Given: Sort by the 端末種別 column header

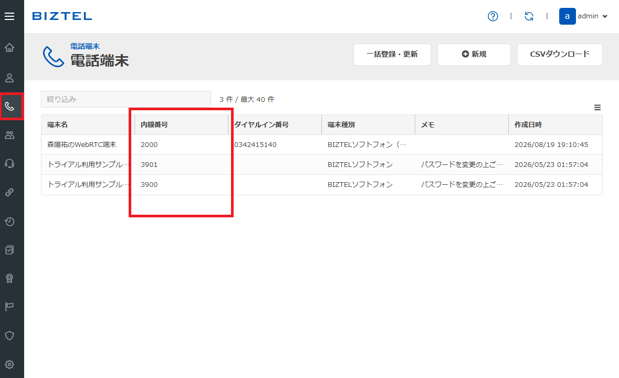Looking at the screenshot, I should point(341,125).
